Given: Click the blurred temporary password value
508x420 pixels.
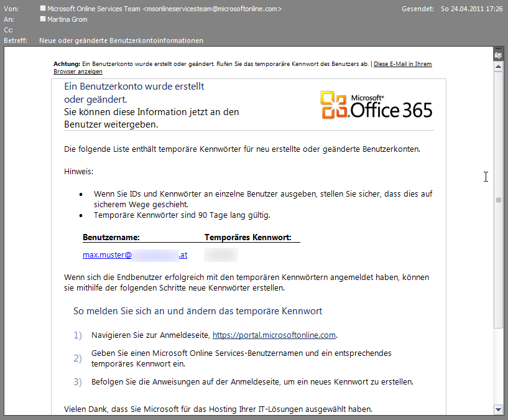Looking at the screenshot, I should coord(221,254).
